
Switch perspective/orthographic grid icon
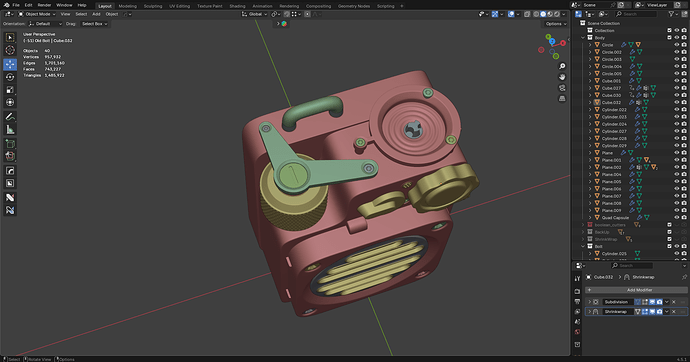pos(562,99)
